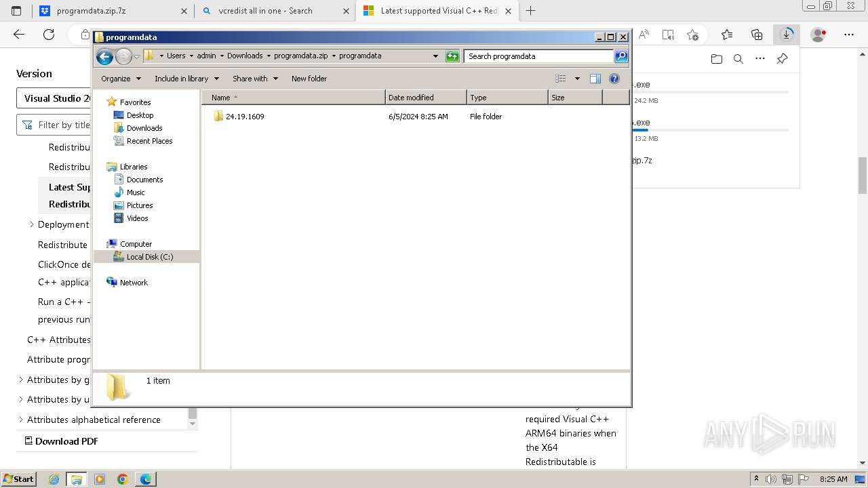Open the Music library

point(136,192)
